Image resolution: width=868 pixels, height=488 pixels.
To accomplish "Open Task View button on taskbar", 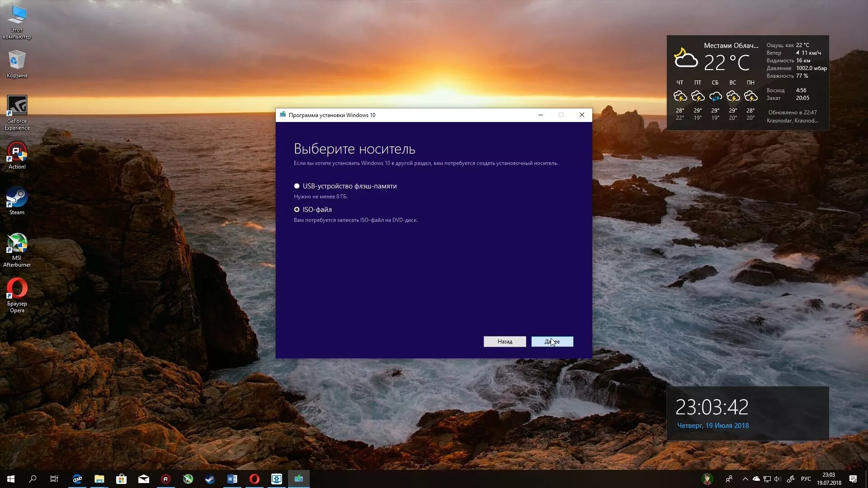I will pos(54,479).
